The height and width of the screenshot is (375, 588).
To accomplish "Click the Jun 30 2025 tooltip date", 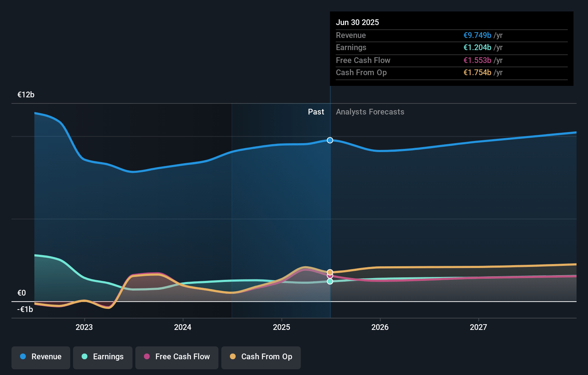I will point(357,22).
